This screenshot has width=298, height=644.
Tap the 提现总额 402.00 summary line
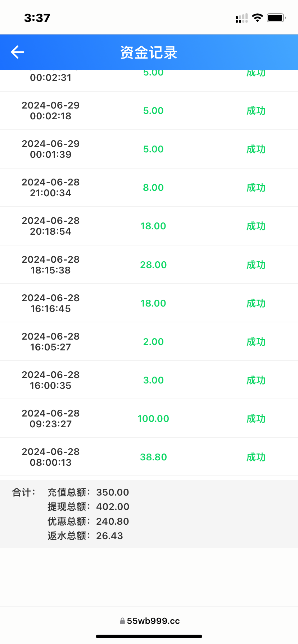click(88, 507)
